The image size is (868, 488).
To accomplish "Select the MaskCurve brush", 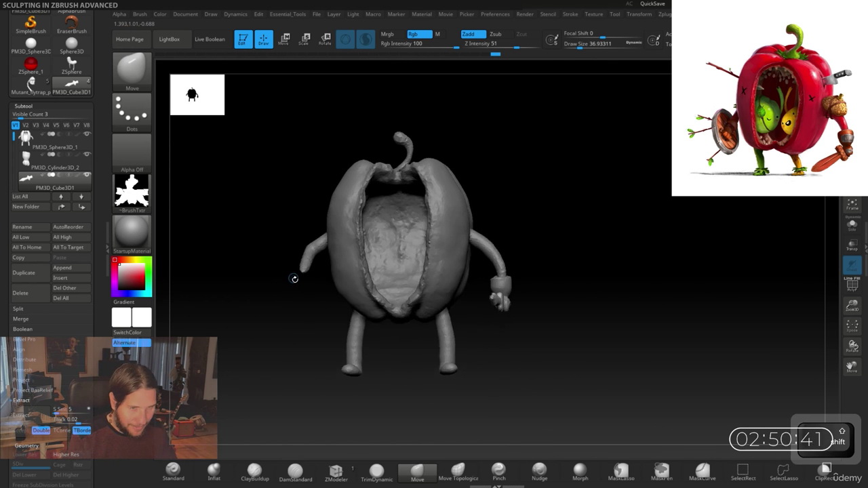I will coord(702,472).
